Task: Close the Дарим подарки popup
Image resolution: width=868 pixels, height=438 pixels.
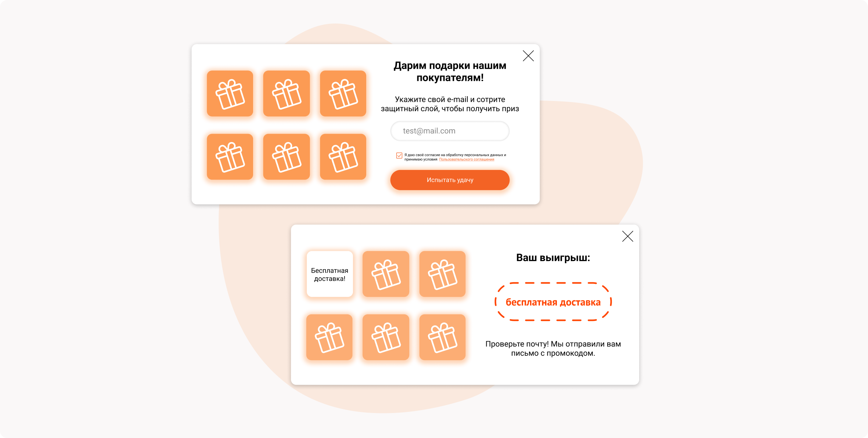Action: 528,56
